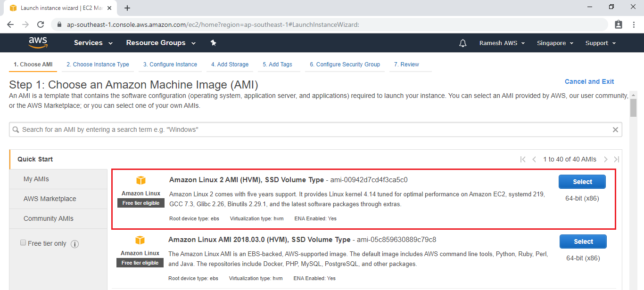
Task: Open the My AMIs category
Action: tap(58, 179)
